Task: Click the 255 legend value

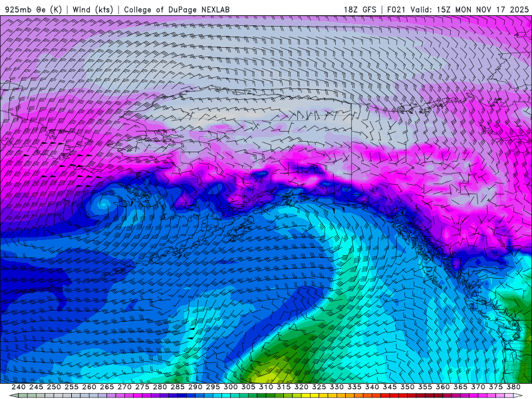Action: point(71,387)
